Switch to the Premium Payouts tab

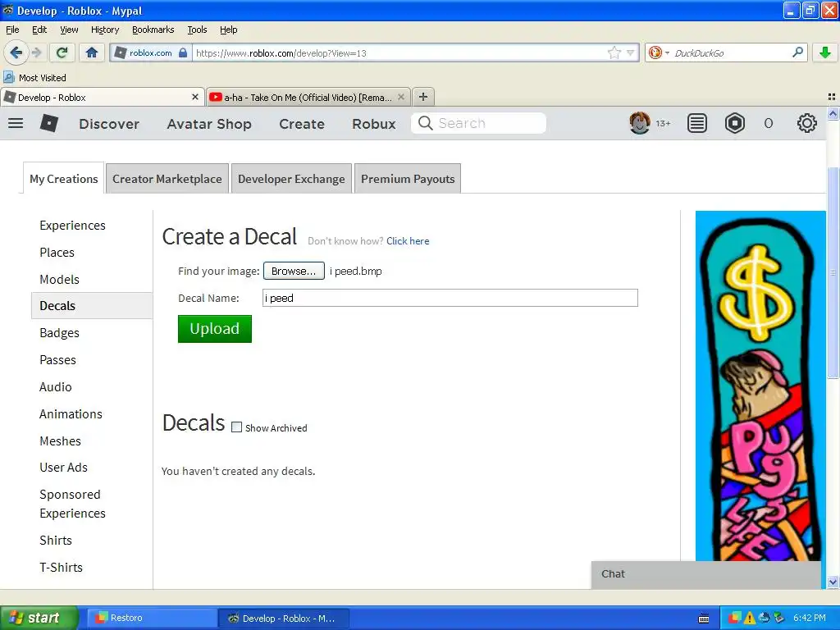coord(408,179)
